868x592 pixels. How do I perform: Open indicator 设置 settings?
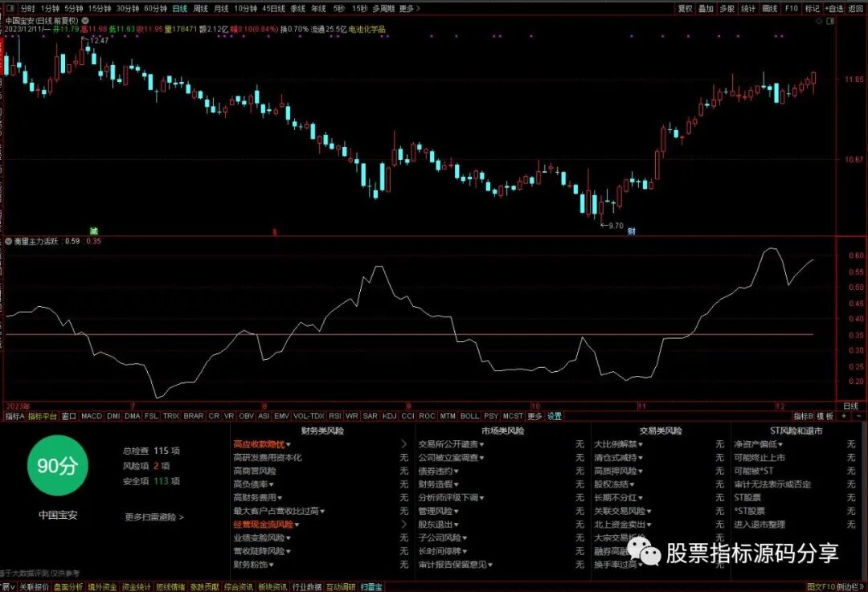click(554, 416)
